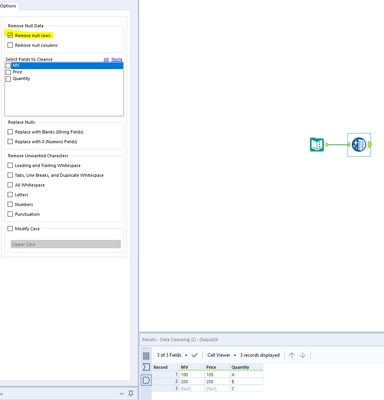
Task: Select the Input Data tool on canvas
Action: (x=317, y=145)
